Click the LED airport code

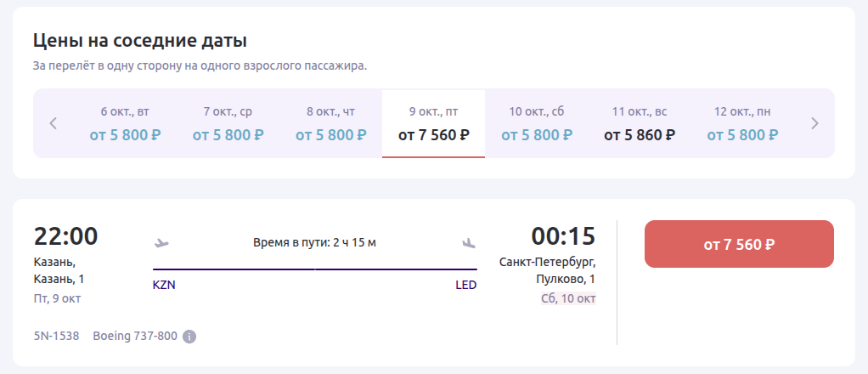tap(466, 286)
